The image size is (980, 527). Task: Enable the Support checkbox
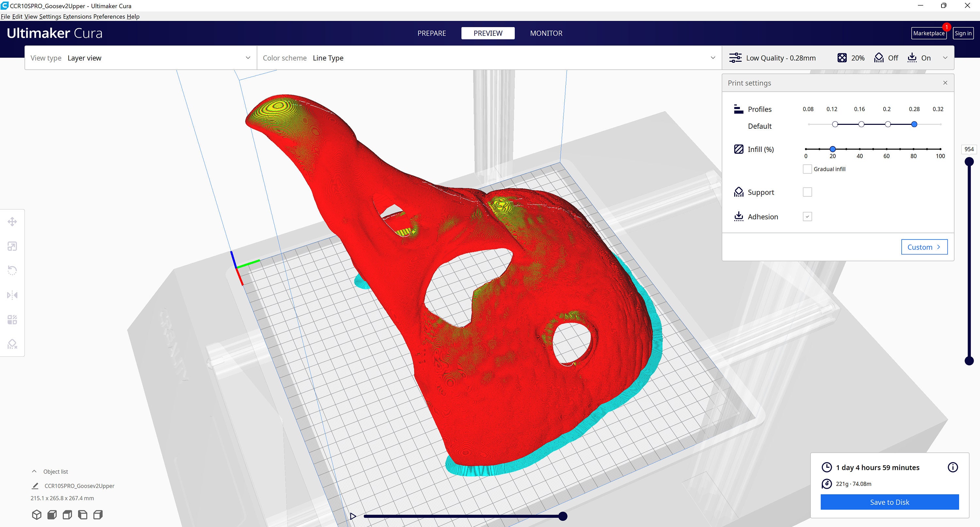click(807, 192)
